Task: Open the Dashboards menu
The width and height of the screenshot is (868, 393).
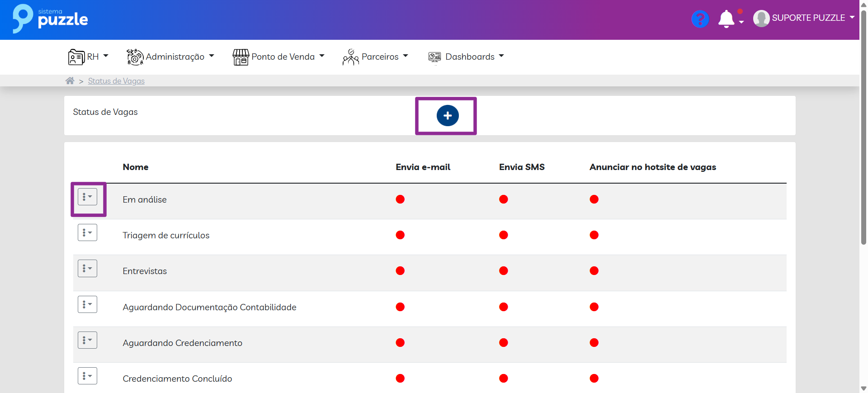Action: tap(470, 57)
